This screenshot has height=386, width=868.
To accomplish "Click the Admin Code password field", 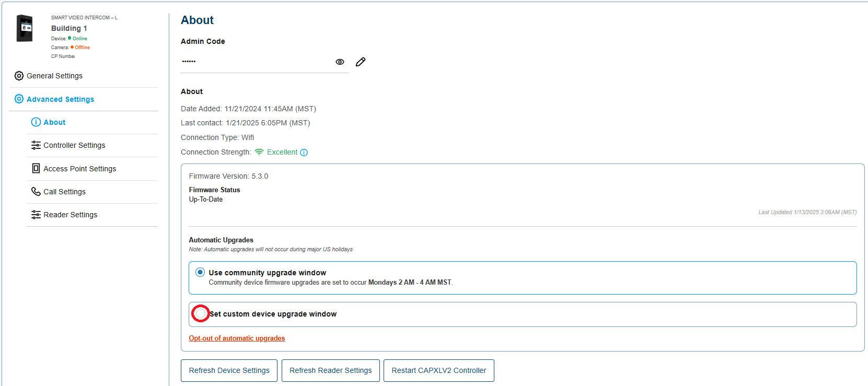I will tap(256, 62).
